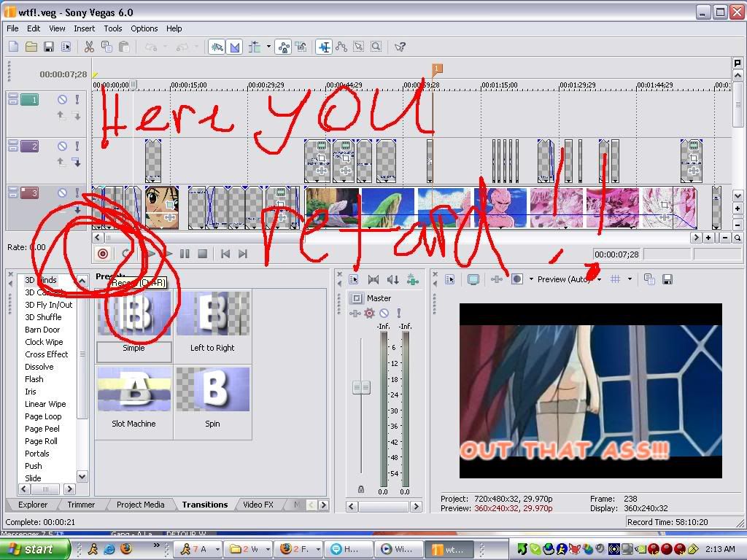Select the Page Peel transition
Screen dimensions: 747x560
(x=42, y=429)
